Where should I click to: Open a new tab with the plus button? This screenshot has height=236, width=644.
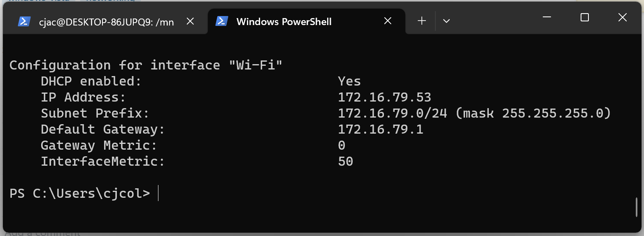point(422,21)
